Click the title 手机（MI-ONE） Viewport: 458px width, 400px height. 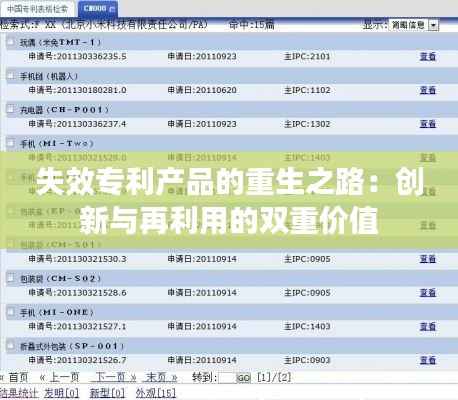click(x=57, y=312)
